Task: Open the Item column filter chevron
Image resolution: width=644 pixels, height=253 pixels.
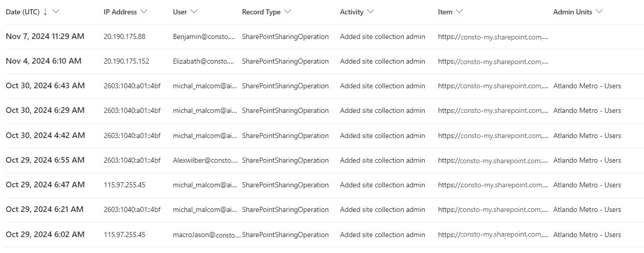Action: (459, 12)
